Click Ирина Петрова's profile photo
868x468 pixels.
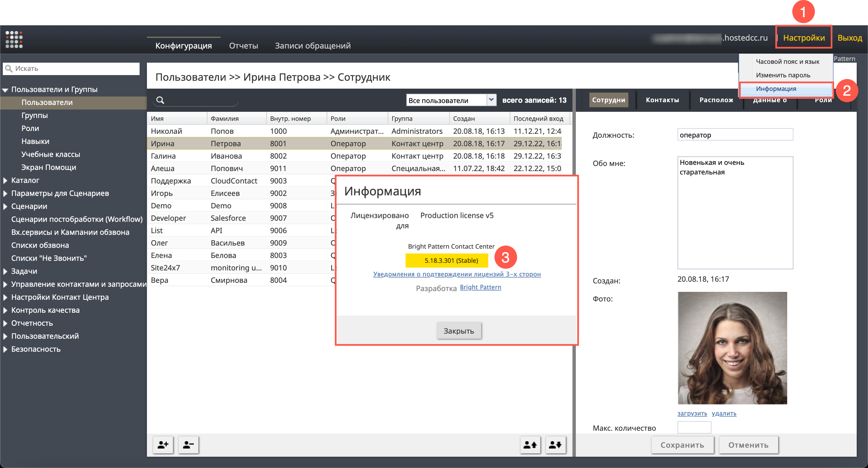[x=732, y=348]
